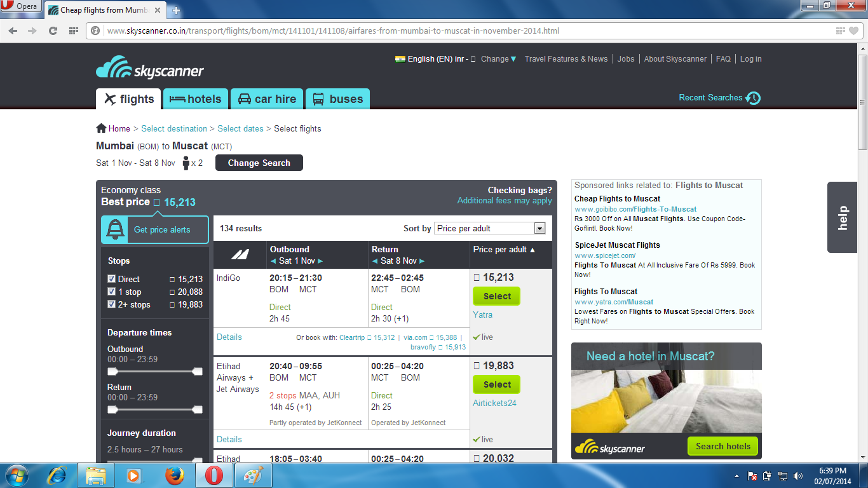This screenshot has height=488, width=868.
Task: Open the Change language/currency dropdown
Action: click(499, 59)
